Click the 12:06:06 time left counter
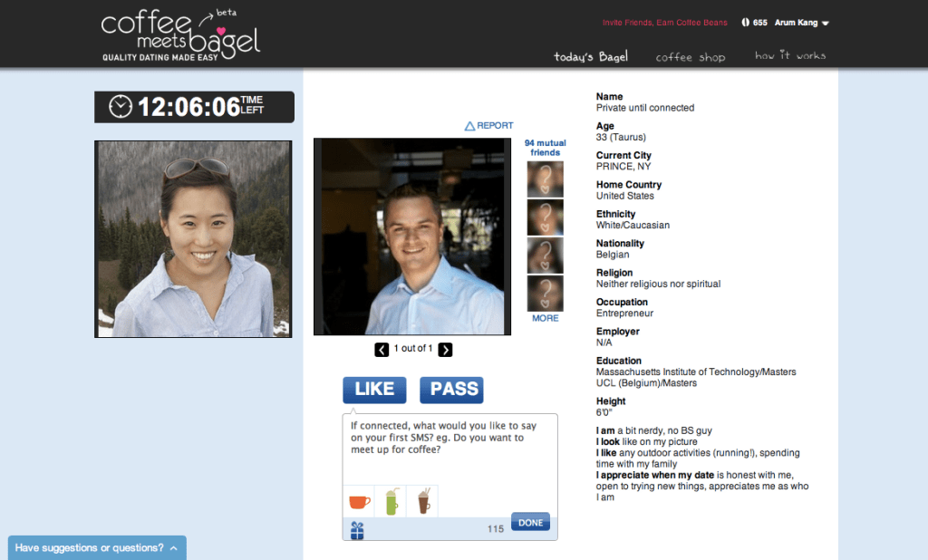Image resolution: width=928 pixels, height=560 pixels. (x=194, y=107)
